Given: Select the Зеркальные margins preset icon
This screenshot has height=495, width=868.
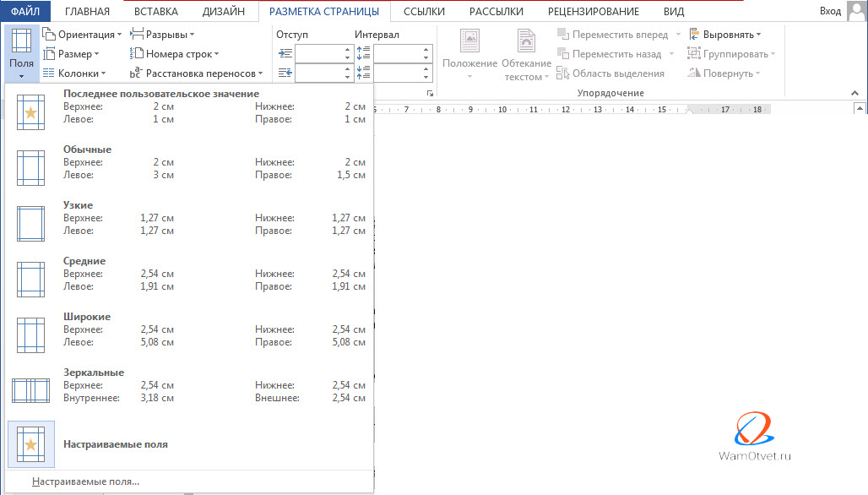Looking at the screenshot, I should (30, 390).
